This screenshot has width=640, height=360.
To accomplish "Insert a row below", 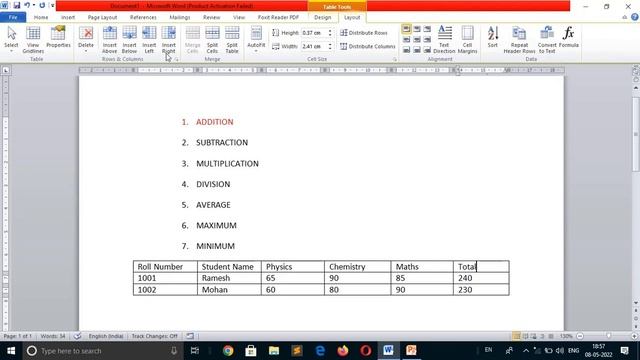I will [129, 39].
